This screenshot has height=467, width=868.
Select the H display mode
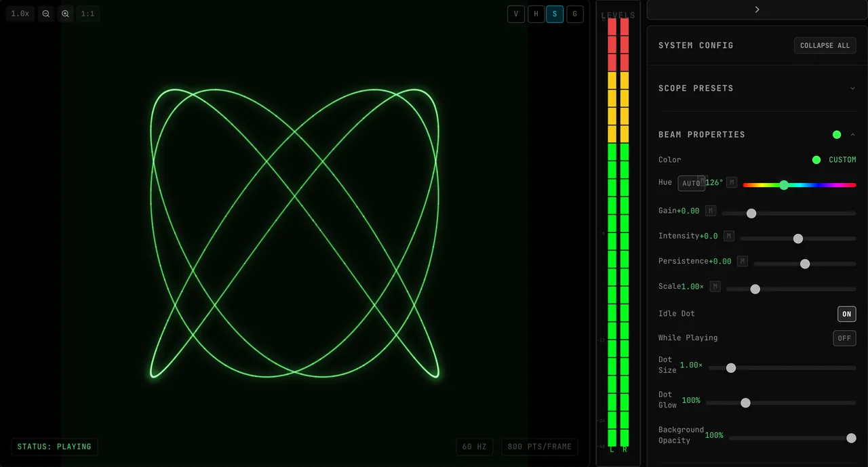tap(536, 14)
